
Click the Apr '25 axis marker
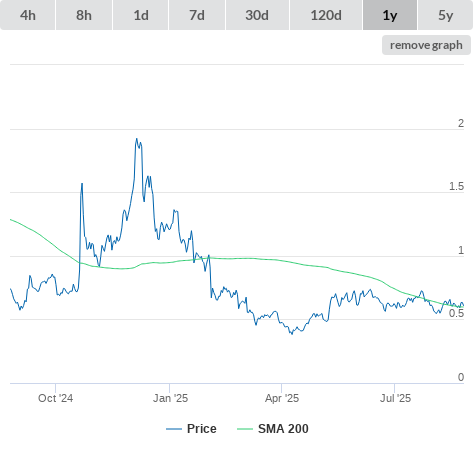(x=282, y=398)
